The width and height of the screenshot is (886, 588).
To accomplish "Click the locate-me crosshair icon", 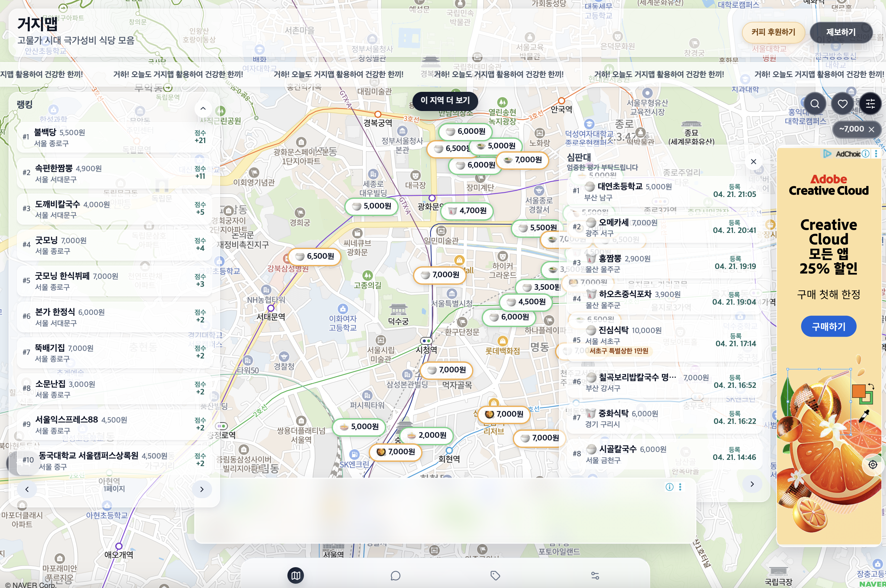I will point(873,465).
